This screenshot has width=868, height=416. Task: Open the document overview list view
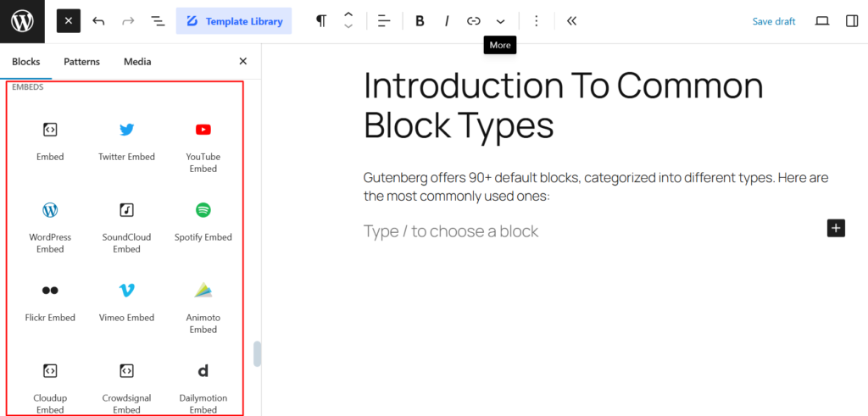click(158, 21)
